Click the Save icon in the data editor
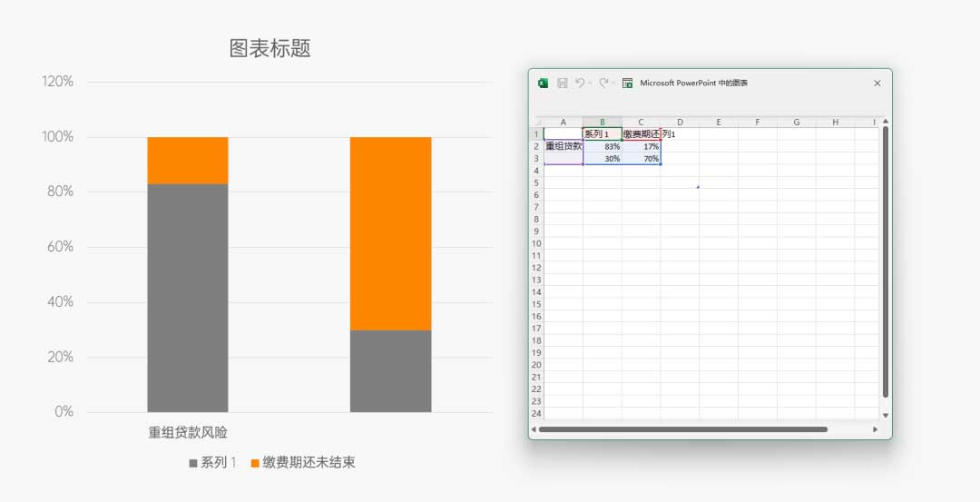Viewport: 980px width, 502px height. coord(562,84)
